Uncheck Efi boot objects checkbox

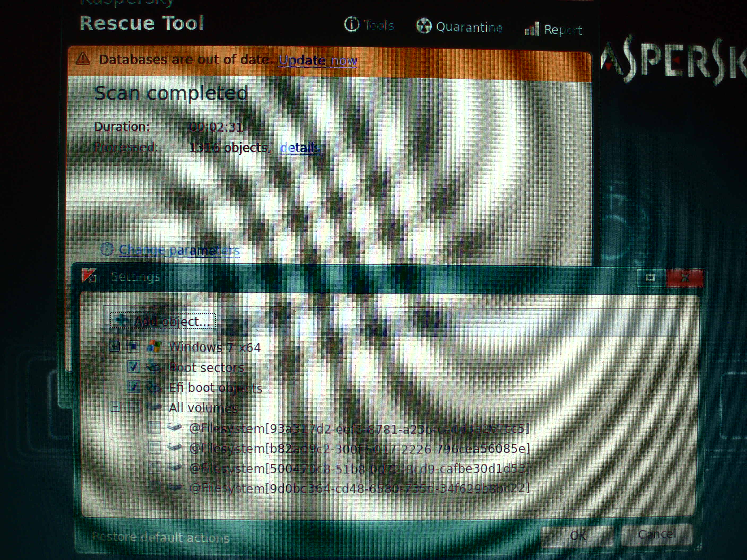click(133, 387)
